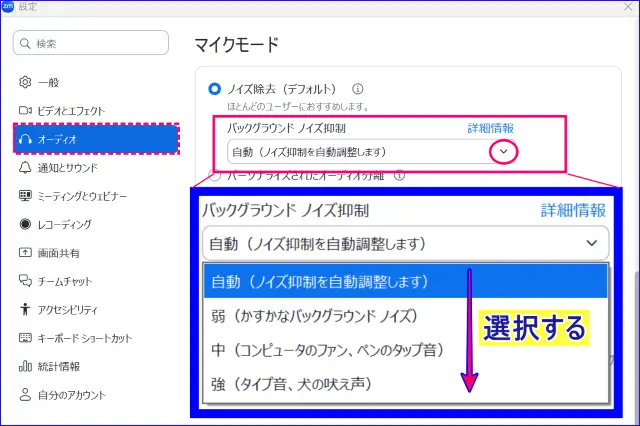
Task: Click the small 詳細情報 link
Action: pyautogui.click(x=490, y=129)
